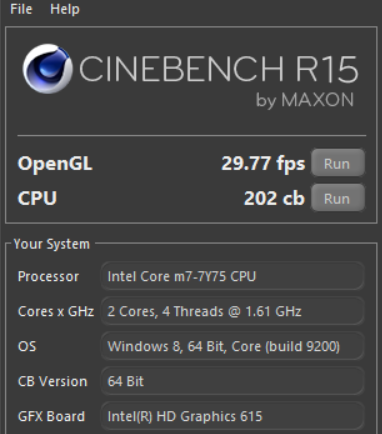Run the CPU benchmark
This screenshot has height=434, width=382.
tap(338, 198)
